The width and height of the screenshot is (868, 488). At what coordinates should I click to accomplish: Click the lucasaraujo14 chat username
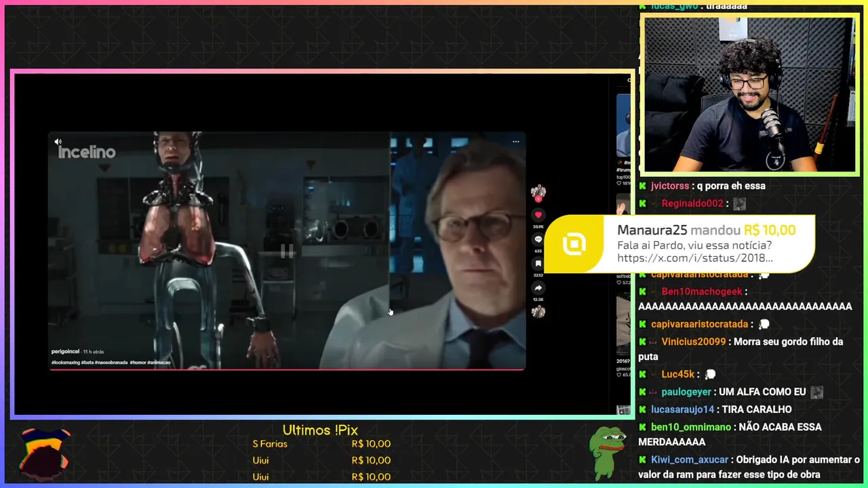tap(683, 409)
